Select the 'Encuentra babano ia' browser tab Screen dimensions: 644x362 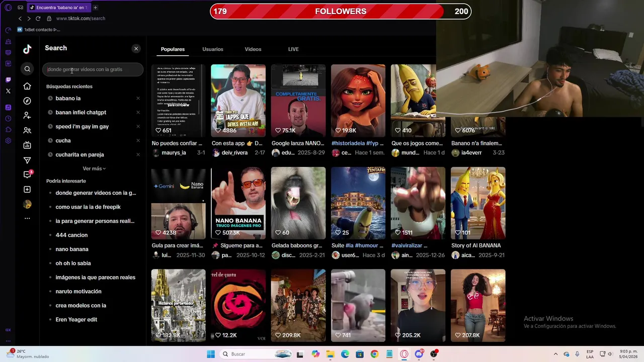pos(58,8)
